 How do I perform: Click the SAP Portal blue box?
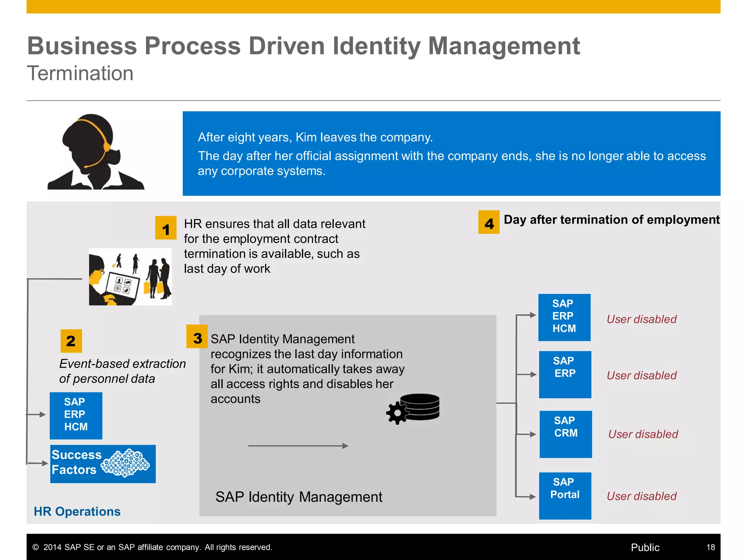click(565, 495)
